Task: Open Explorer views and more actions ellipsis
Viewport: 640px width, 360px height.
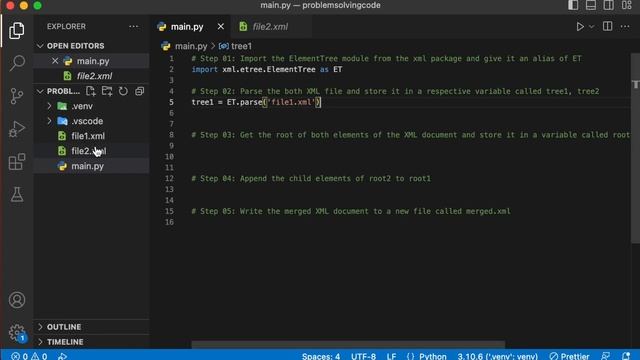Action: (133, 27)
